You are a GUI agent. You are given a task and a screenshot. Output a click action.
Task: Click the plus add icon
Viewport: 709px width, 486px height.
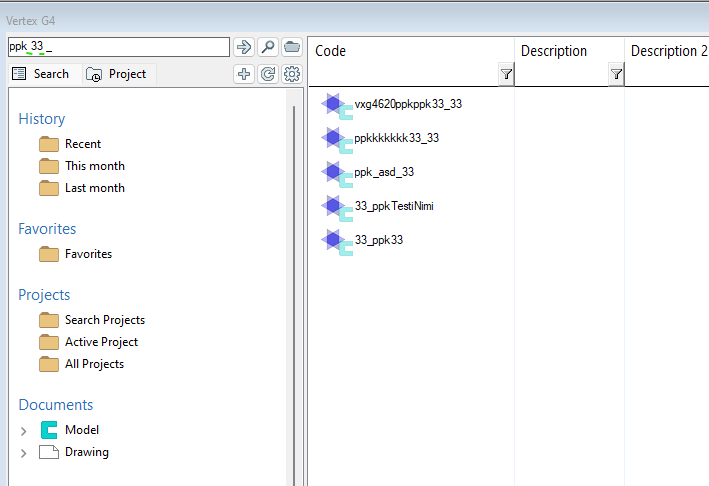click(244, 74)
